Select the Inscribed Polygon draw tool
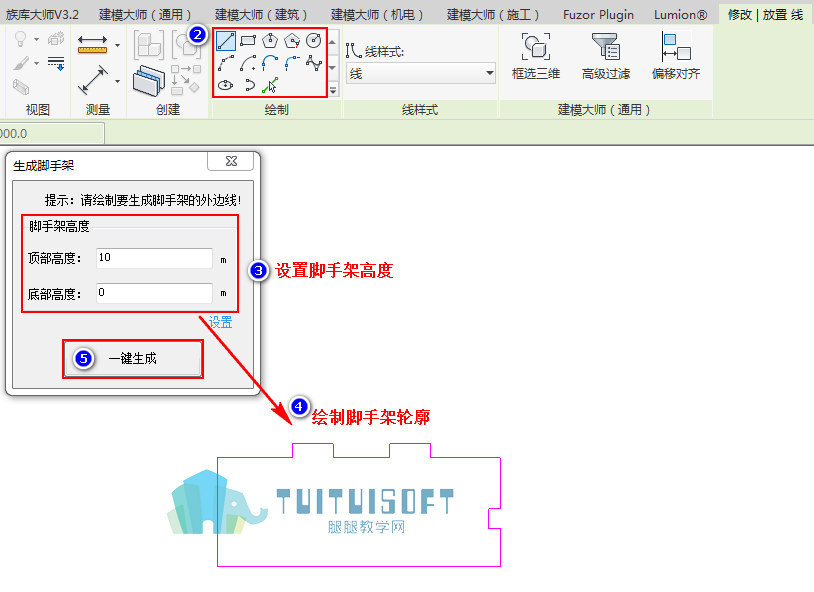 pyautogui.click(x=270, y=41)
